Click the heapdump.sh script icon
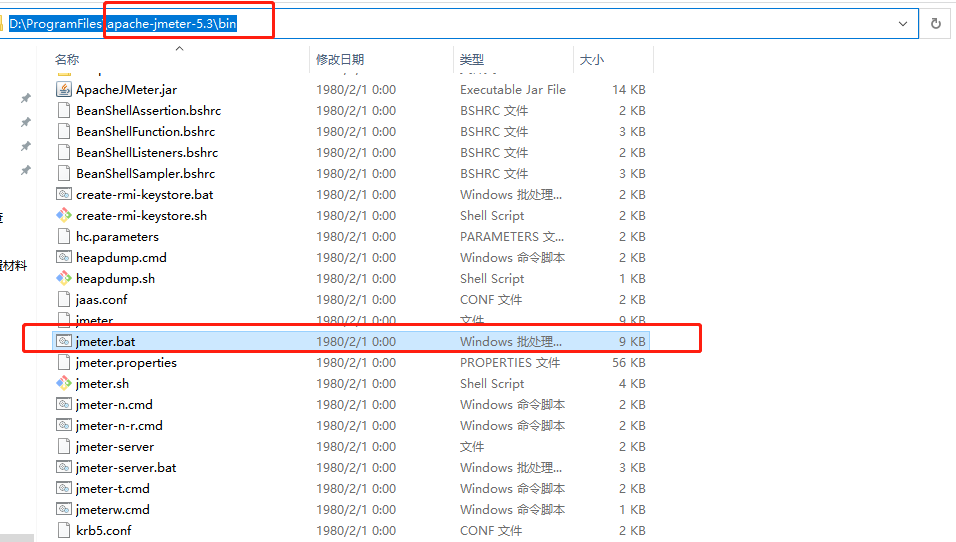The image size is (956, 542). click(64, 279)
